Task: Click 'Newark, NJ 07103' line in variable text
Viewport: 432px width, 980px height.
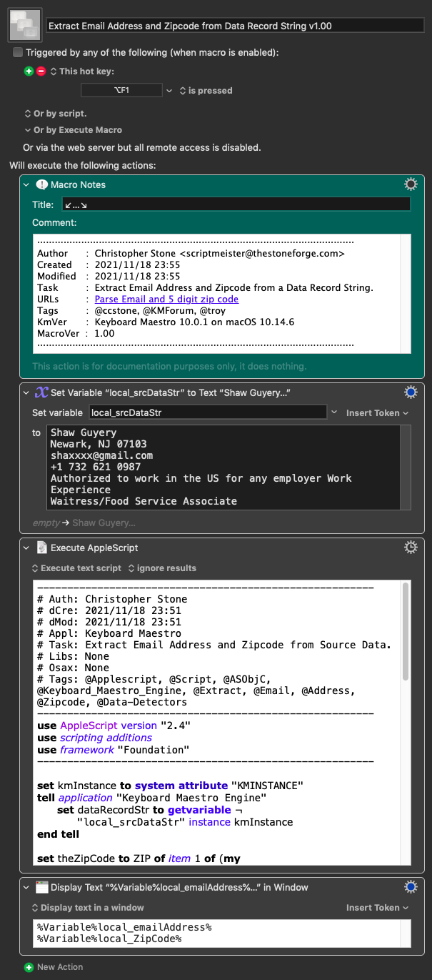Action: pyautogui.click(x=99, y=444)
